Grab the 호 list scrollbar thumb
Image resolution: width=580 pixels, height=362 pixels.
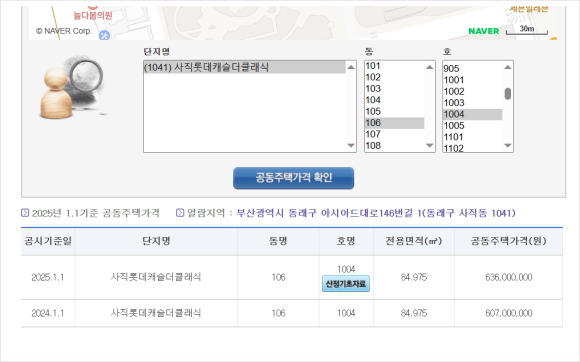[x=508, y=94]
